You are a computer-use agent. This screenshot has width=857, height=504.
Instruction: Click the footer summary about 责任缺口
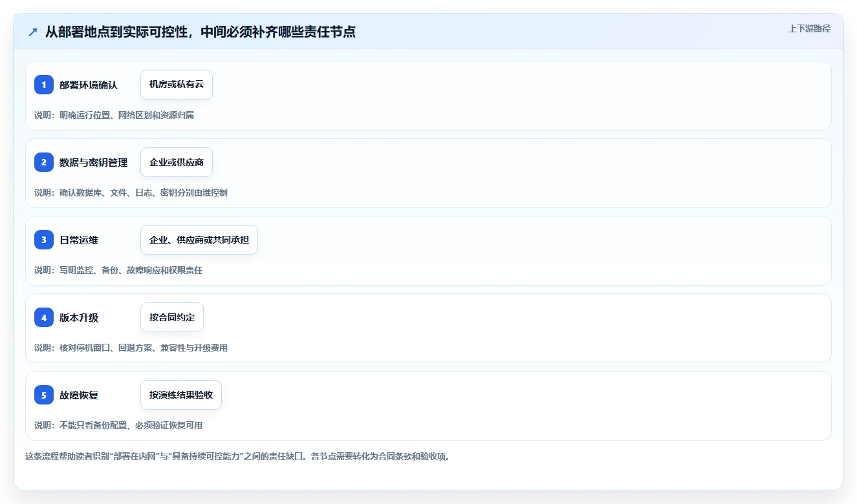pyautogui.click(x=237, y=456)
